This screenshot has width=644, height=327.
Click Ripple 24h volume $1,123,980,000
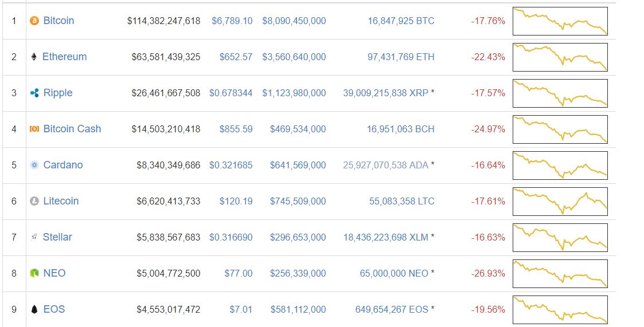[x=294, y=93]
